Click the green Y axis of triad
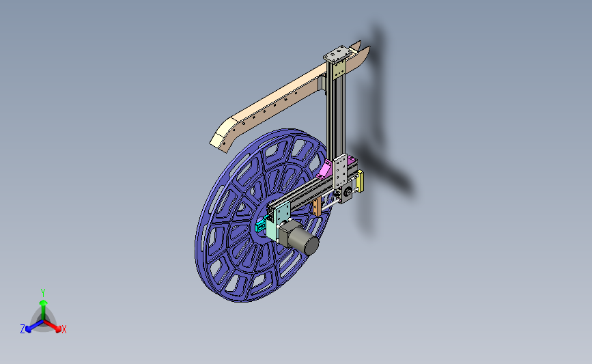This screenshot has width=592, height=364. (43, 310)
